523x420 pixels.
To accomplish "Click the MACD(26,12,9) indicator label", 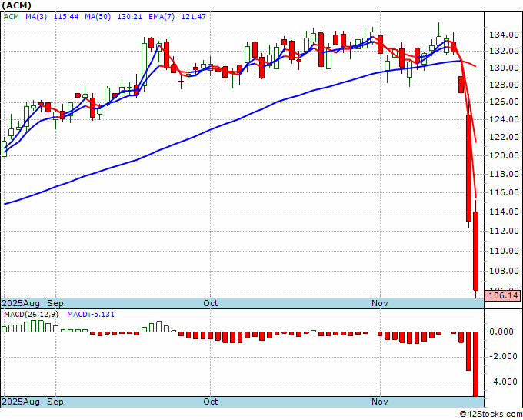I will (31, 315).
